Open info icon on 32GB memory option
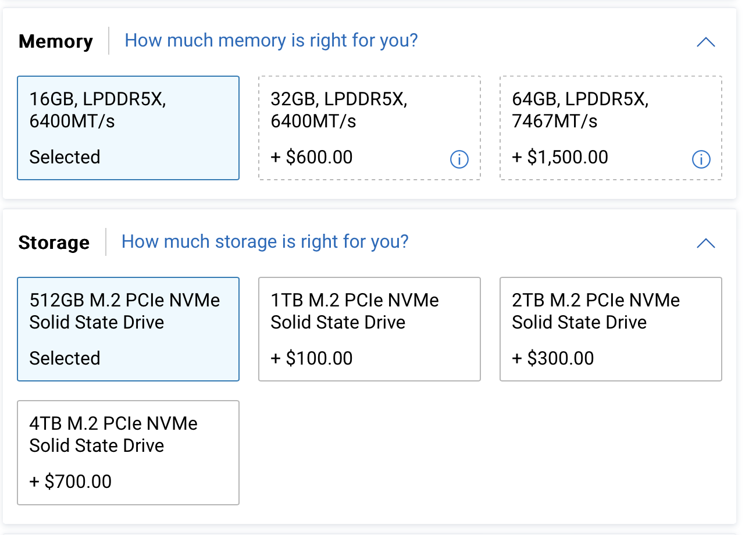 [x=459, y=159]
